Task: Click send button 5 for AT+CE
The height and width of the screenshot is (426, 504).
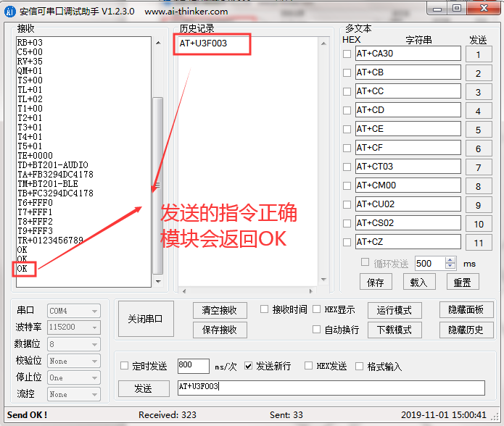Action: coord(479,130)
